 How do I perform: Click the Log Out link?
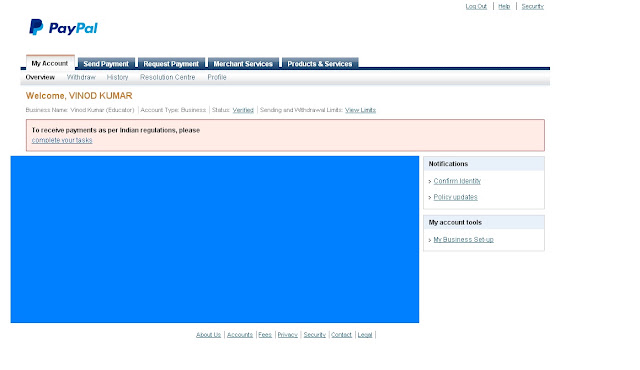476,6
